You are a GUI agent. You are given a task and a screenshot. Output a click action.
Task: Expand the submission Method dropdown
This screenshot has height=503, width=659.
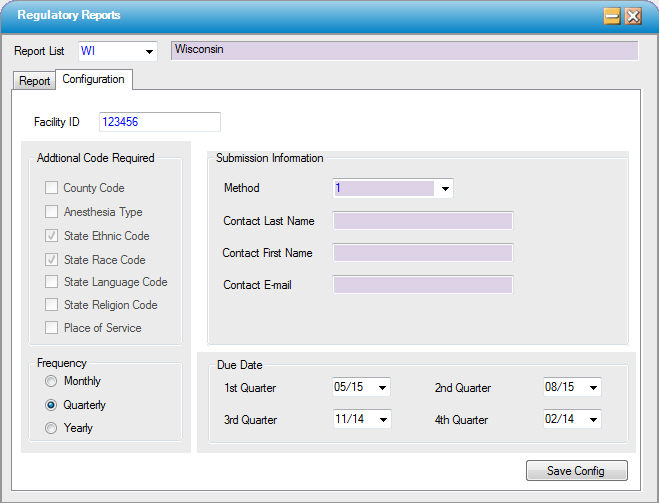click(445, 188)
